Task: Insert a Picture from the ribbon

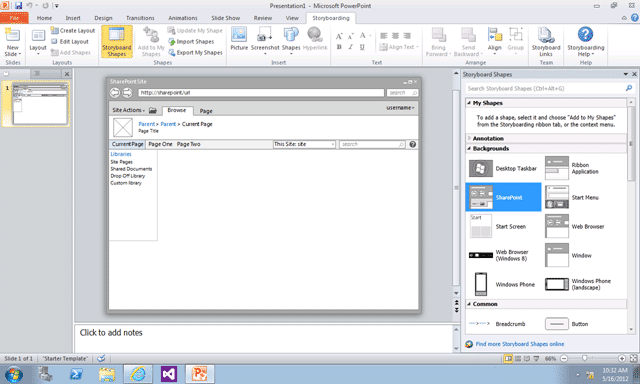Action: point(239,39)
